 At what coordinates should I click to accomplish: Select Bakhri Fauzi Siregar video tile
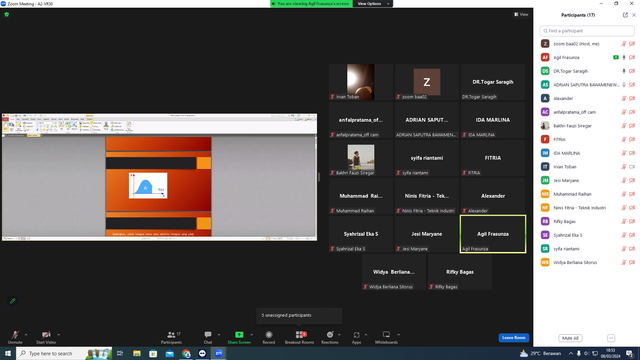coord(361,158)
